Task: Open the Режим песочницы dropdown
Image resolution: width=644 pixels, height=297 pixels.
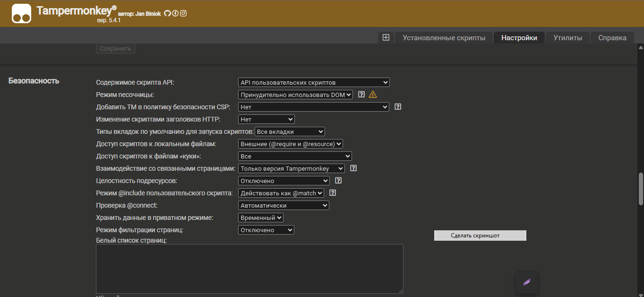Action: click(295, 95)
